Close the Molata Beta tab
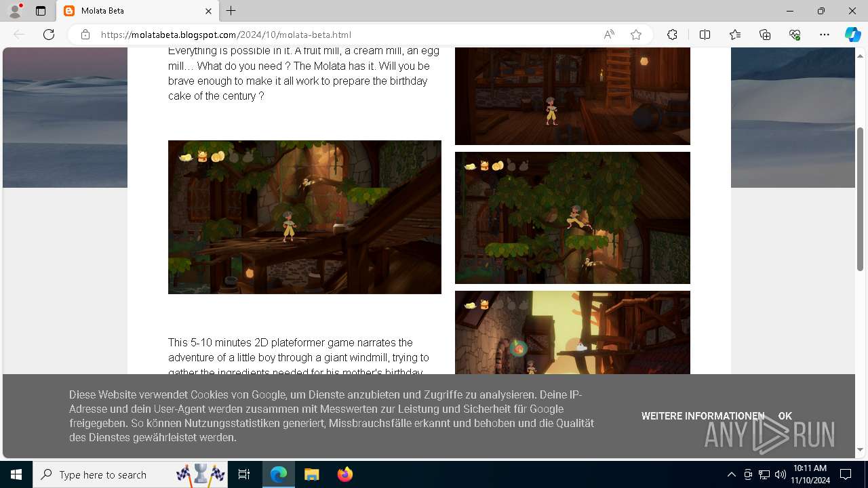This screenshot has height=488, width=868. [x=208, y=11]
